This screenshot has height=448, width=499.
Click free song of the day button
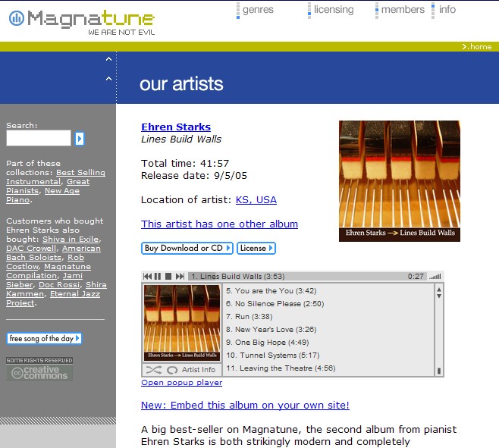click(x=44, y=338)
